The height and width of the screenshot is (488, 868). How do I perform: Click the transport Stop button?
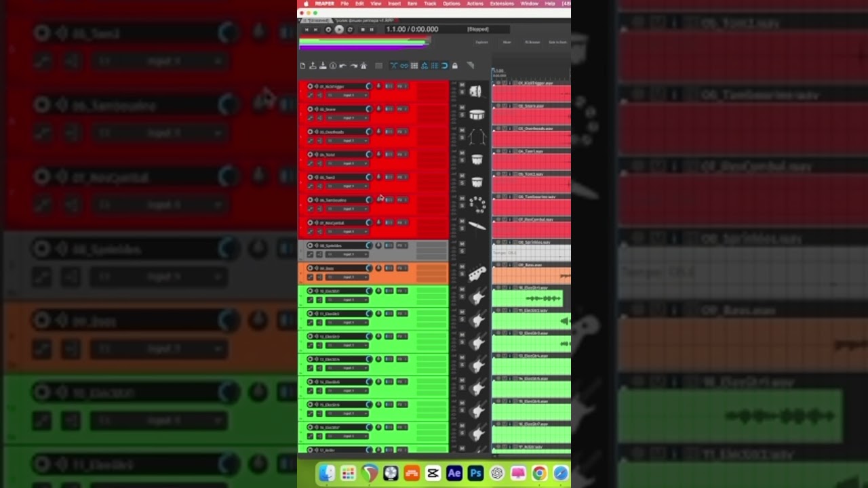click(363, 29)
